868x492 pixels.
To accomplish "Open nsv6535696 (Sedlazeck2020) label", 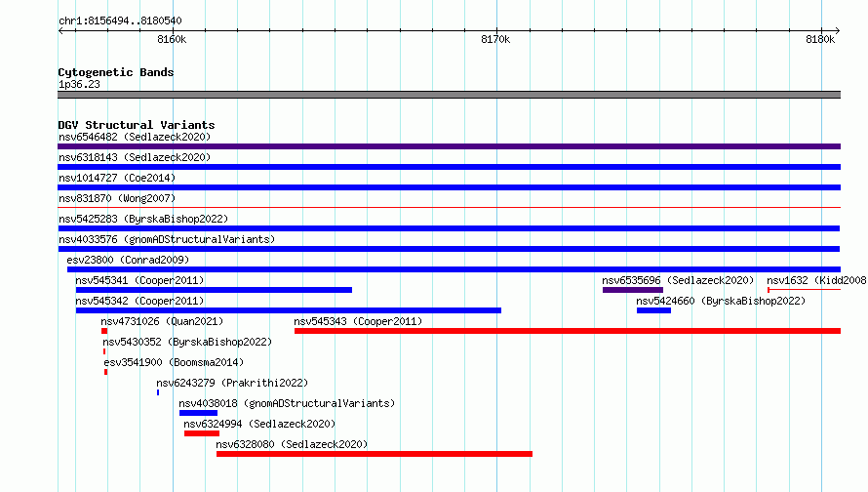I will [x=678, y=280].
